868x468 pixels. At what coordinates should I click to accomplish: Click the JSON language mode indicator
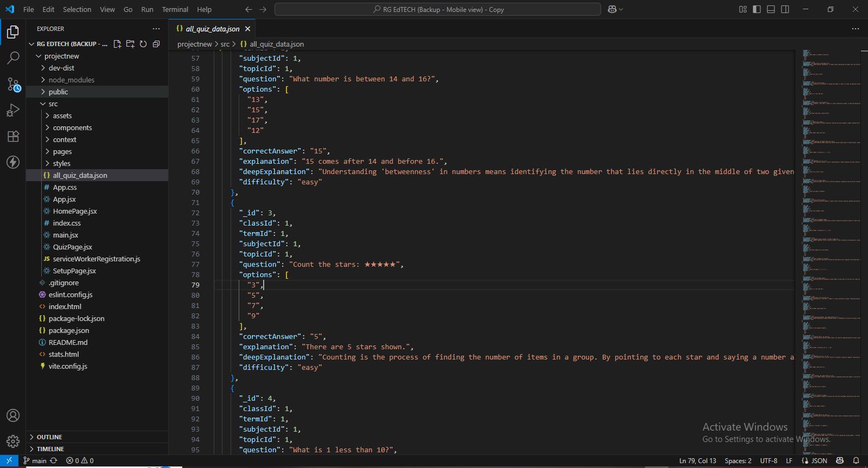[819, 460]
